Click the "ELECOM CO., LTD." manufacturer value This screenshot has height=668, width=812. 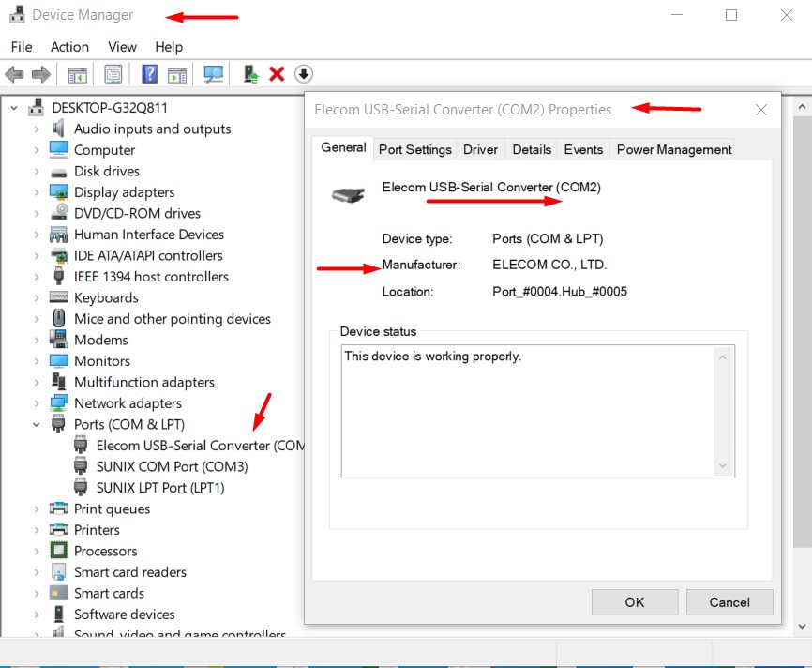(549, 265)
